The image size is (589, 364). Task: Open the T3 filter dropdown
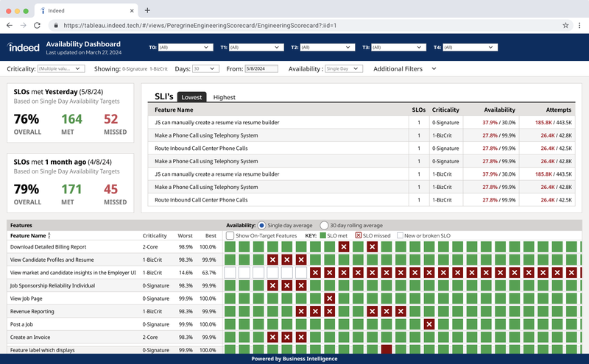pyautogui.click(x=398, y=47)
